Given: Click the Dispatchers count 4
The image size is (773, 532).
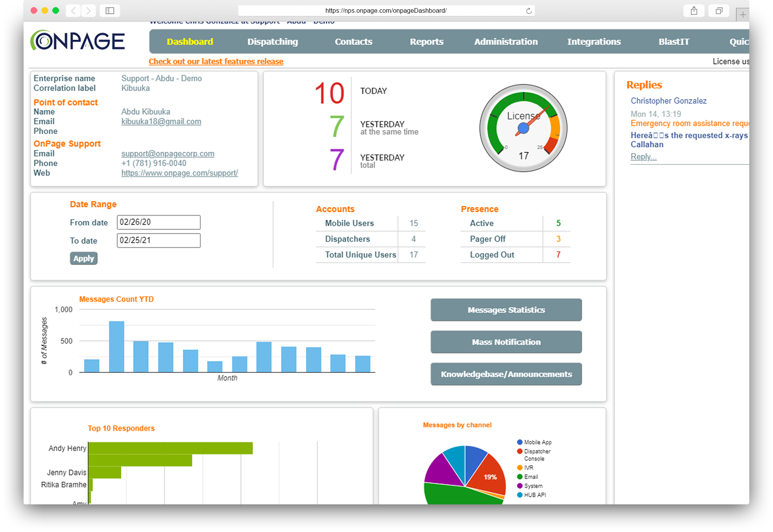Looking at the screenshot, I should click(x=414, y=239).
